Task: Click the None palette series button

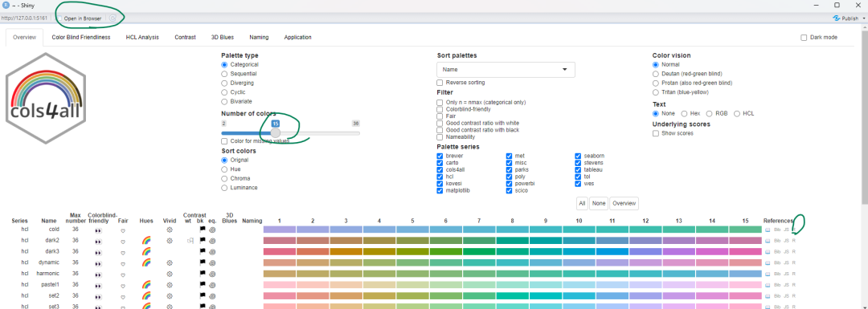Action: (599, 203)
